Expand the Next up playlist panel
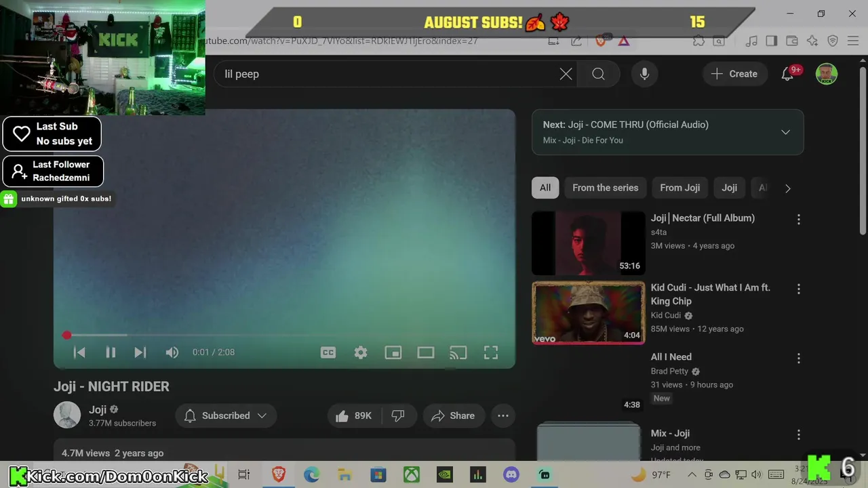The width and height of the screenshot is (868, 488). 785,132
